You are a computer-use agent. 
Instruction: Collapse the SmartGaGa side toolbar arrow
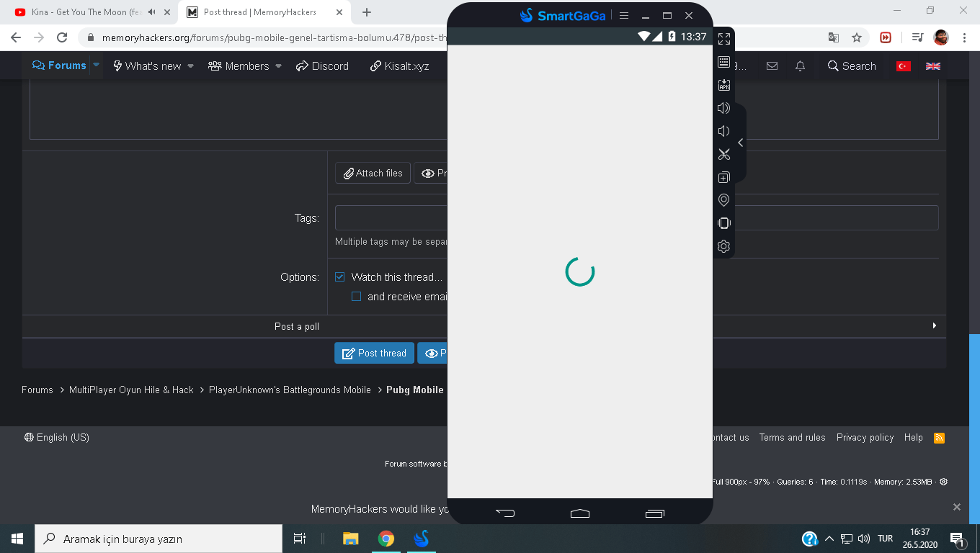(740, 143)
